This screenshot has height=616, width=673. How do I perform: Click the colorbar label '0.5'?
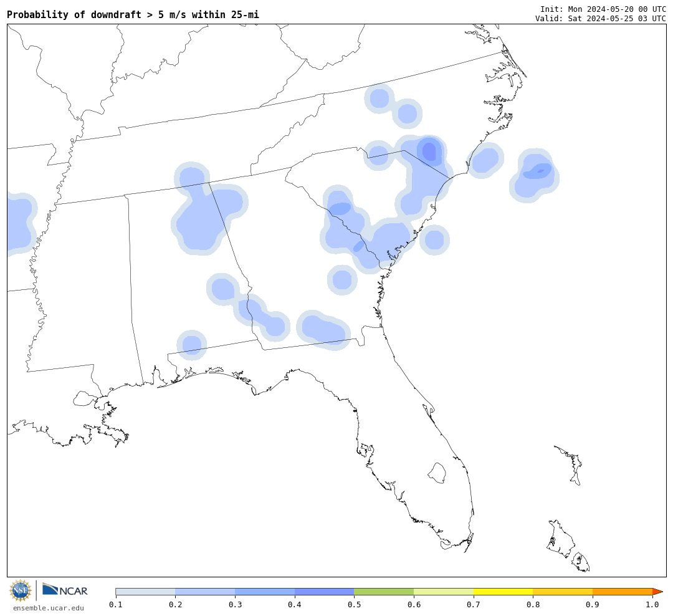[x=354, y=605]
